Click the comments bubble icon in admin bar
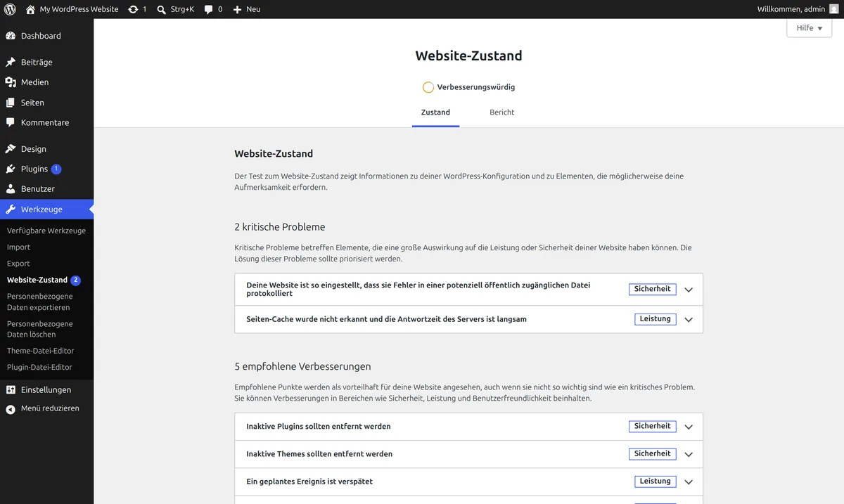 [209, 9]
